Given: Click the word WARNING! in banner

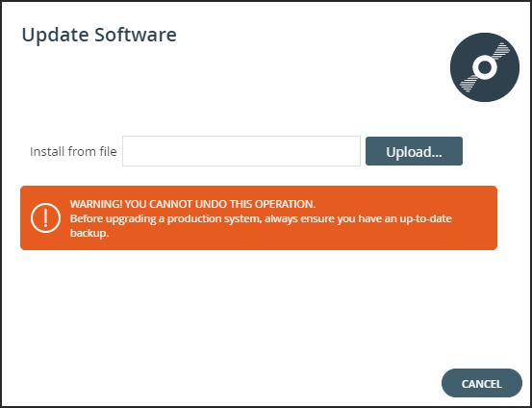Looking at the screenshot, I should [96, 204].
